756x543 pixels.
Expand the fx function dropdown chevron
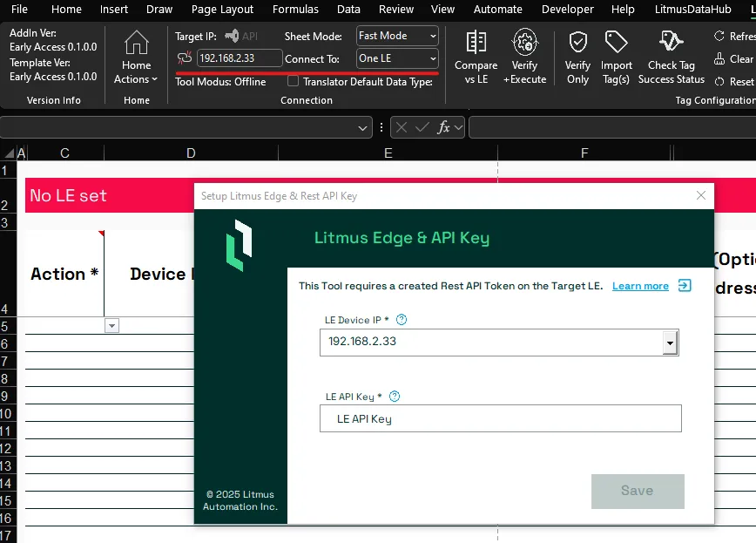(458, 128)
